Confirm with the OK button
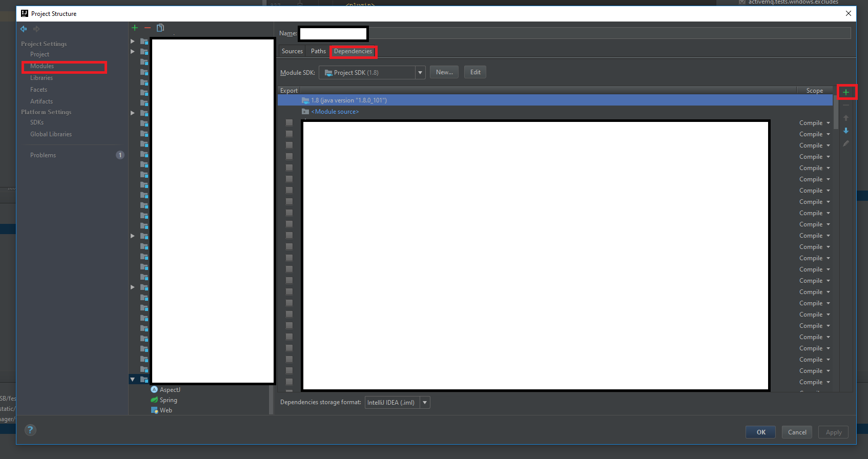868x459 pixels. click(760, 432)
